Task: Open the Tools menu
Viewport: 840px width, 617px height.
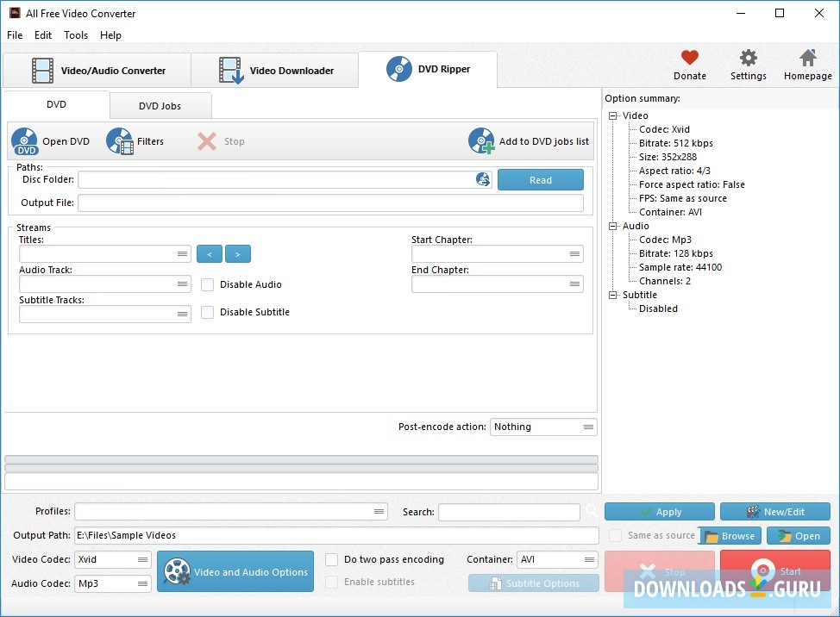Action: click(x=75, y=35)
